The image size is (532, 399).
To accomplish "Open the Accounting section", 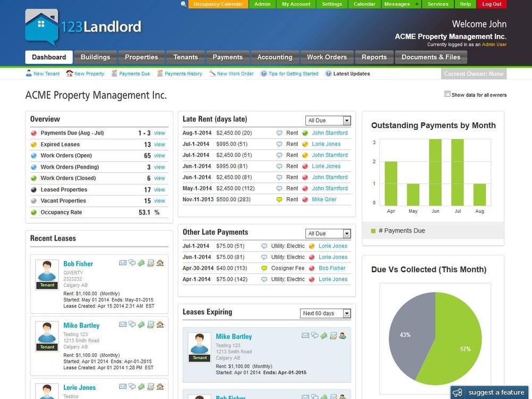I will (275, 57).
